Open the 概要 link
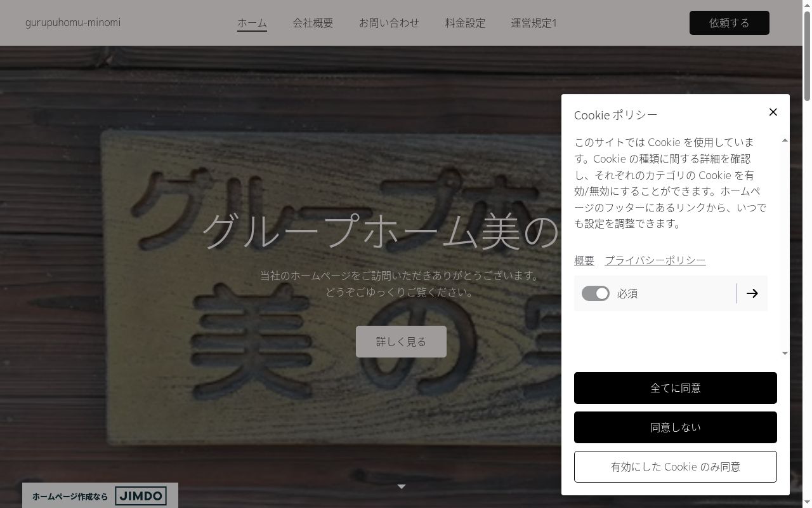This screenshot has height=508, width=812. [x=584, y=260]
